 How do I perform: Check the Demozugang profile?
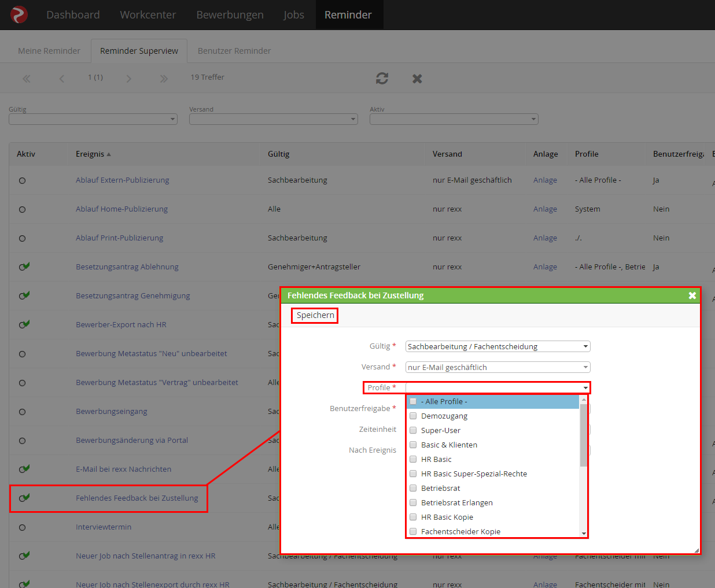click(x=413, y=416)
